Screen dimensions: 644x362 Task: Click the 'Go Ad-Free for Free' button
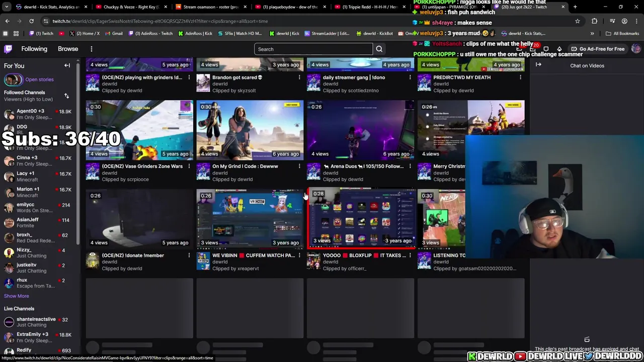click(x=598, y=49)
